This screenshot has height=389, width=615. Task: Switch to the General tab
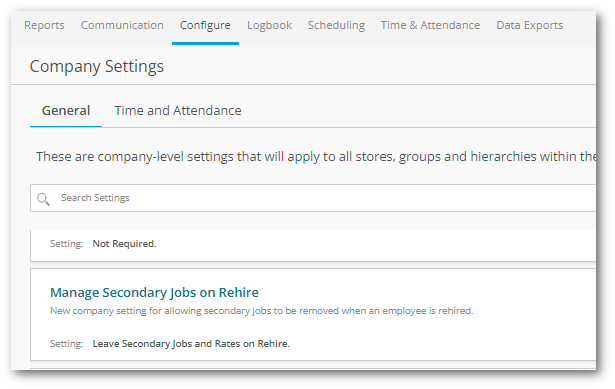click(66, 111)
